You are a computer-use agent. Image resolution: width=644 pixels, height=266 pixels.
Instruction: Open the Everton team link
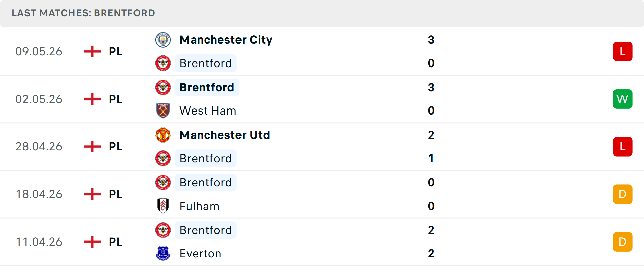(201, 254)
